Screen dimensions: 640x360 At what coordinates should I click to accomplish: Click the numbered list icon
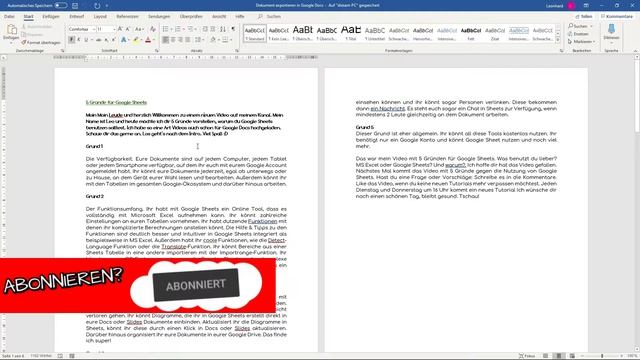click(178, 29)
